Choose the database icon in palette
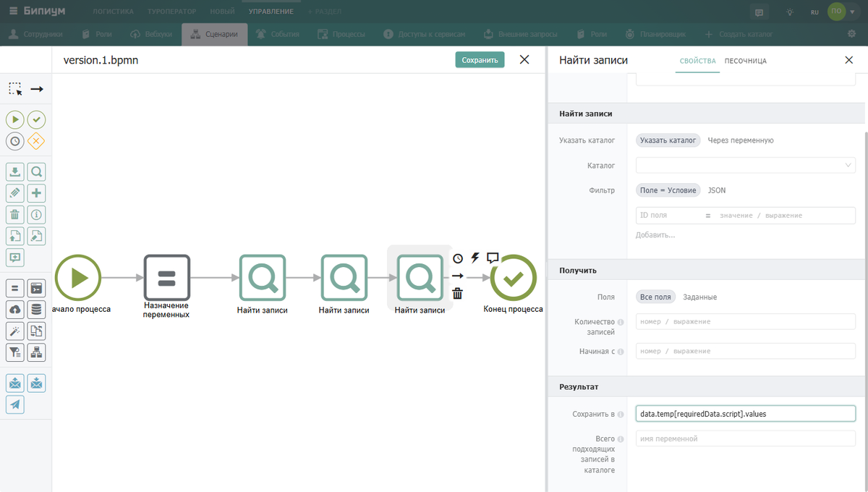The image size is (868, 492). 36,310
